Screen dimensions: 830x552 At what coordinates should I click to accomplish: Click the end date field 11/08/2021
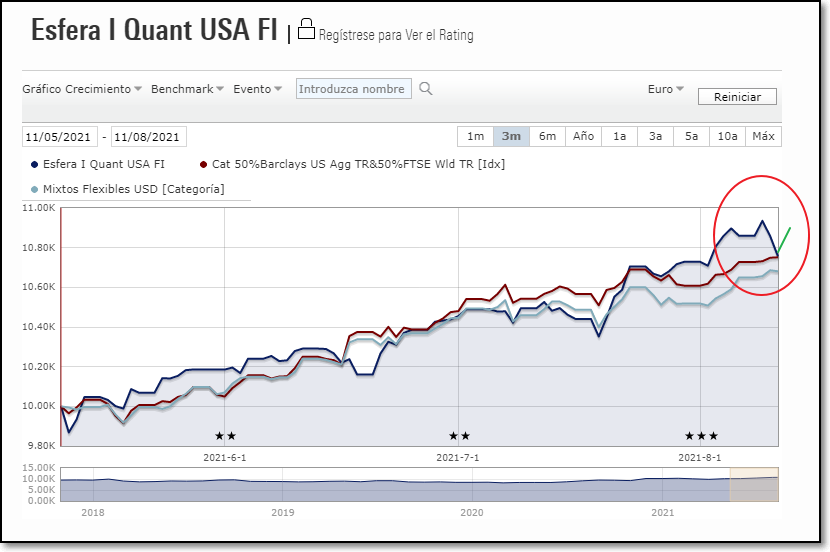149,137
